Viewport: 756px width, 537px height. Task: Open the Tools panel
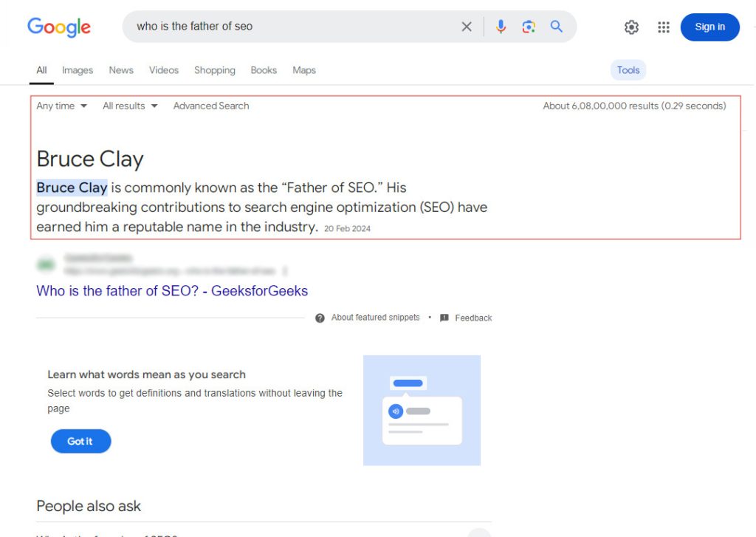[628, 69]
